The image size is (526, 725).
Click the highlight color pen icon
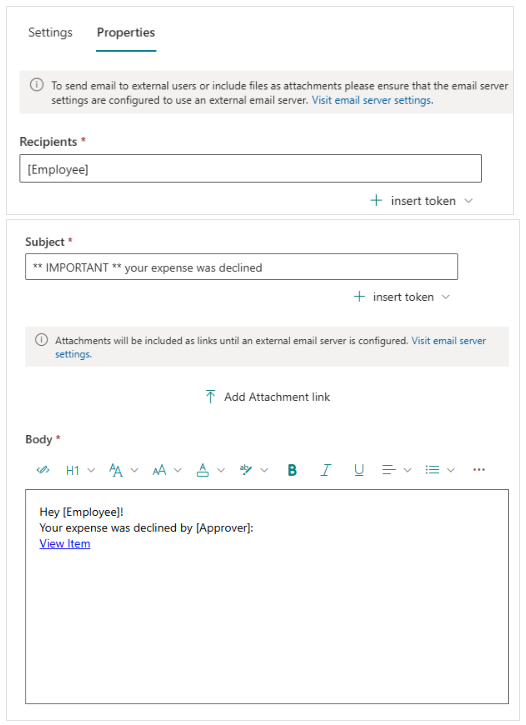(x=246, y=470)
